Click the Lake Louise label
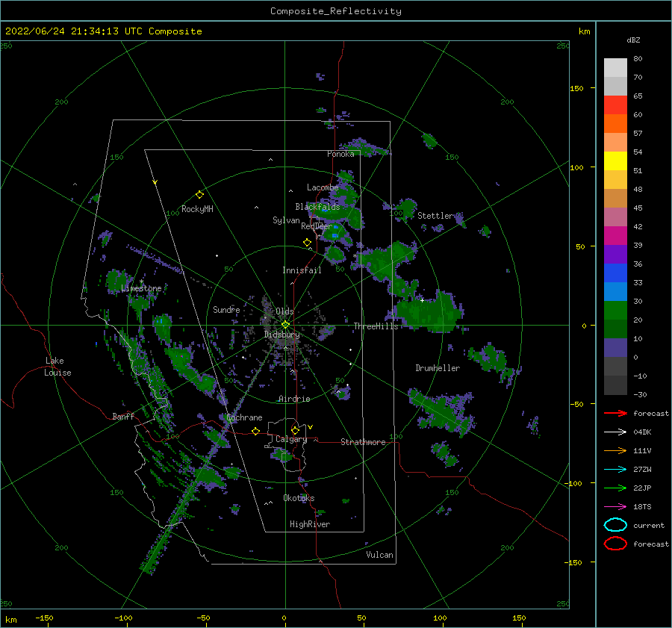Screen dimensions: 672x628 click(57, 367)
